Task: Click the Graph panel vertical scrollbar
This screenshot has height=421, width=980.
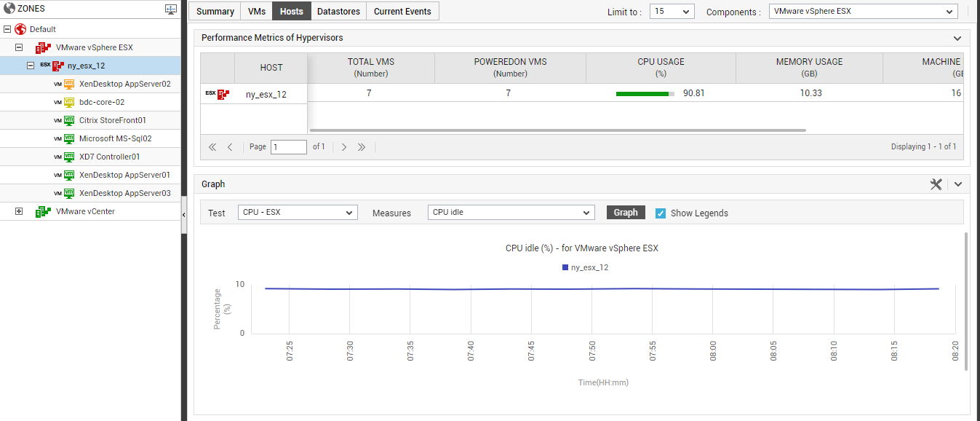Action: click(966, 302)
